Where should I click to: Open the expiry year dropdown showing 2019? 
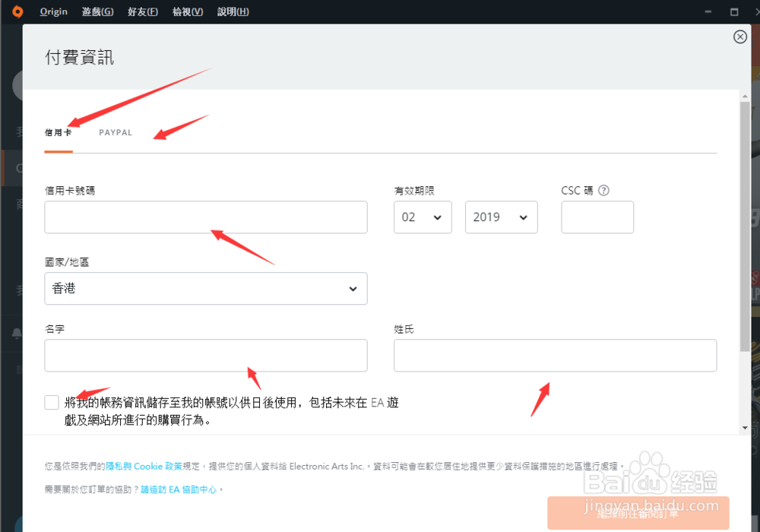pyautogui.click(x=501, y=217)
